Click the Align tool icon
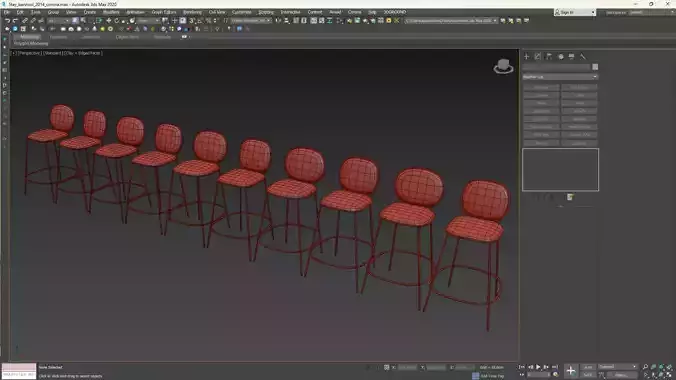Screen dimensions: 676x380 286,21
